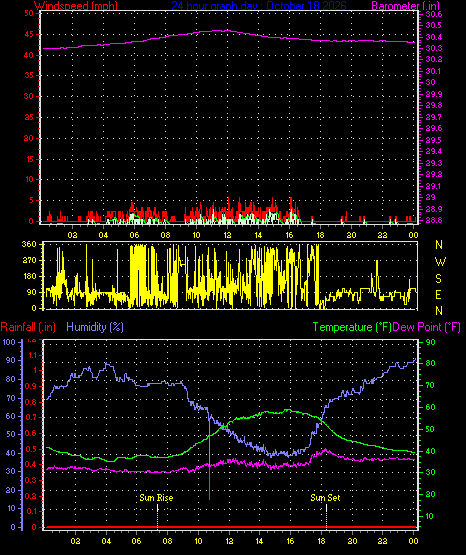This screenshot has height=555, width=466.
Task: Click the 180 value on the wind direction axis
Action: [x=29, y=276]
